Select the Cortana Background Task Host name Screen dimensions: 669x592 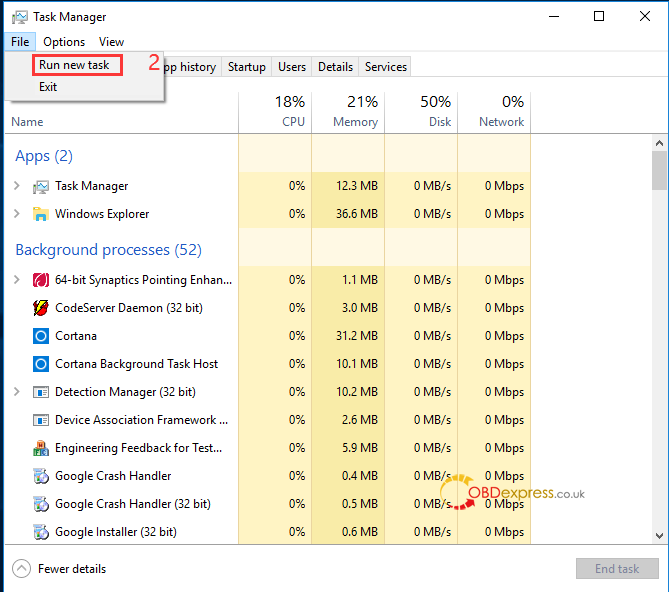pyautogui.click(x=137, y=364)
